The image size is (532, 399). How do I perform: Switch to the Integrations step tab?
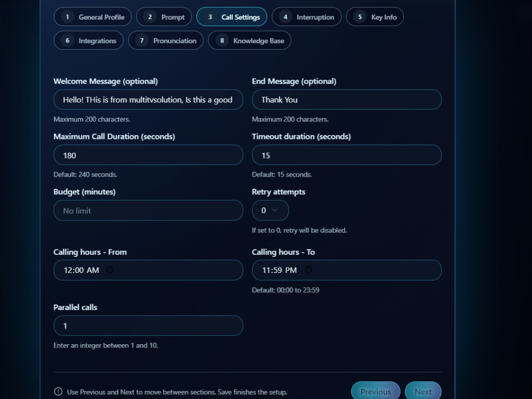pyautogui.click(x=88, y=40)
